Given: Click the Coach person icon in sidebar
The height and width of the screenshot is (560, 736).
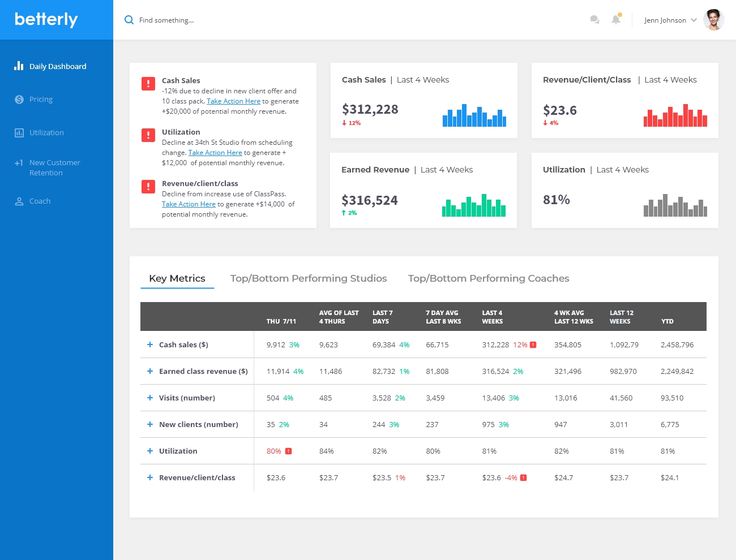Looking at the screenshot, I should point(19,201).
